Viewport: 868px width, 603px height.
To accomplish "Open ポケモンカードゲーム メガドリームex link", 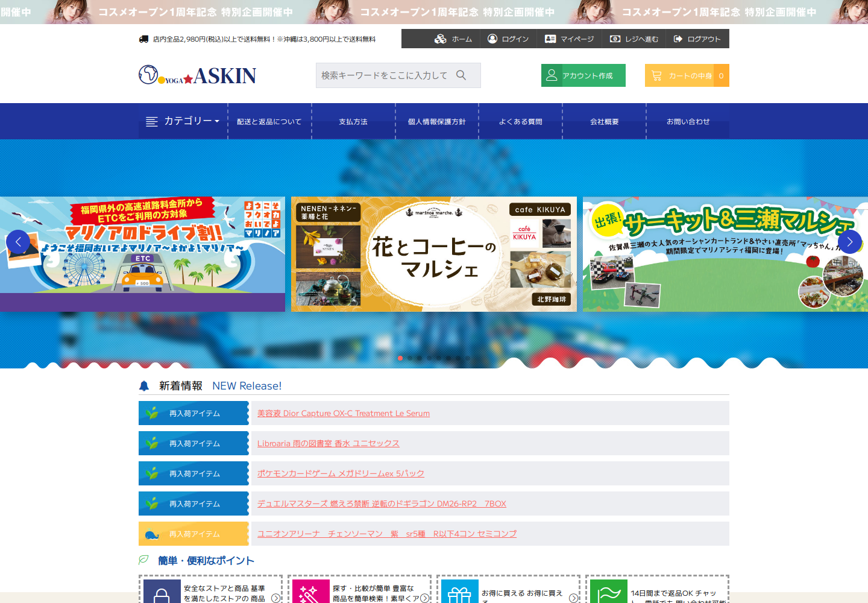I will pos(341,473).
